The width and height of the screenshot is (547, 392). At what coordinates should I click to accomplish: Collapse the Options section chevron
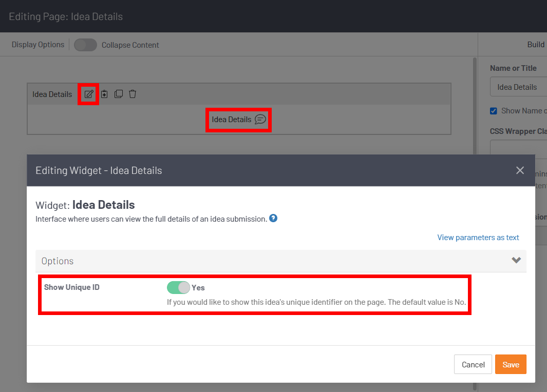click(516, 261)
